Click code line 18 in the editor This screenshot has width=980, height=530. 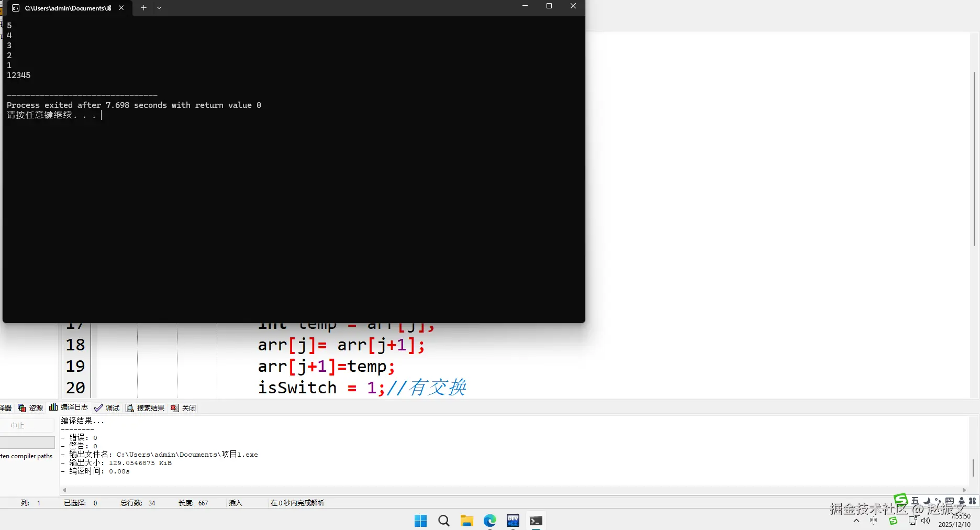click(341, 345)
